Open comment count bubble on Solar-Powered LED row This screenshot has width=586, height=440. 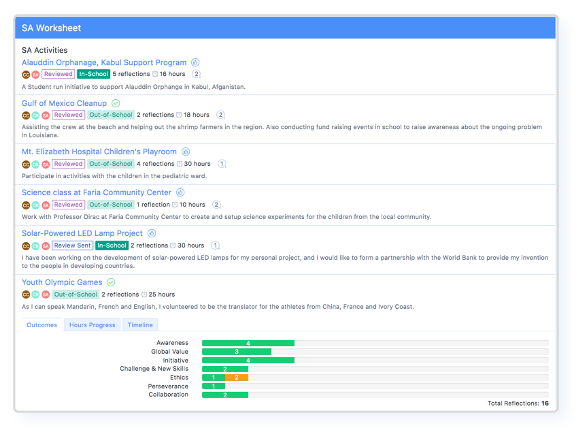click(215, 246)
